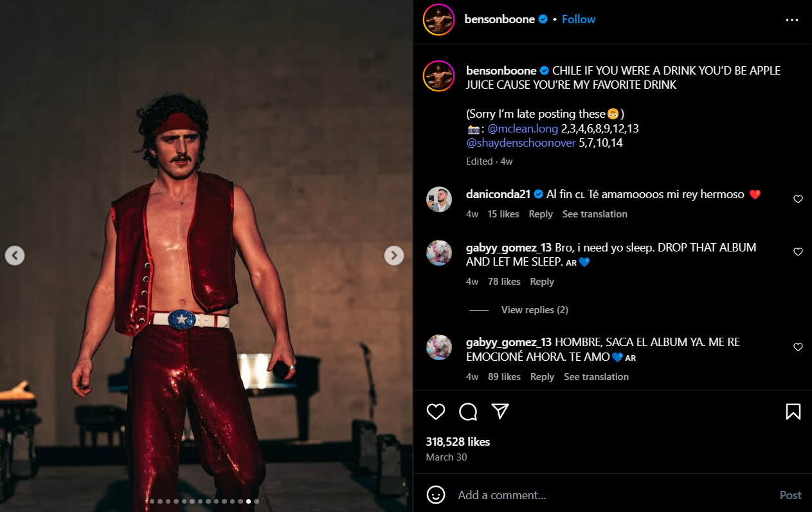The image size is (812, 512).
Task: Like gabyy_gomez_13's 'DROP THAT ALBUM' comment
Action: pos(798,252)
